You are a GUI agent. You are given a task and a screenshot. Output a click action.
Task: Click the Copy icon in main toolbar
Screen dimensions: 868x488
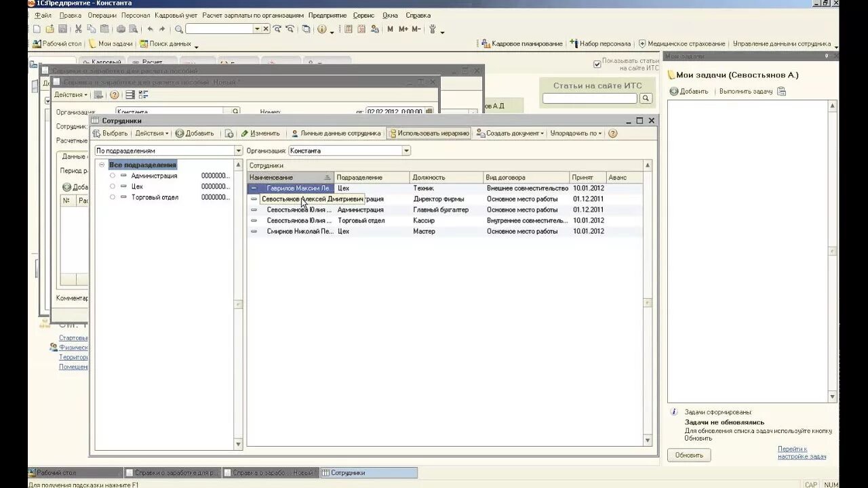[92, 29]
